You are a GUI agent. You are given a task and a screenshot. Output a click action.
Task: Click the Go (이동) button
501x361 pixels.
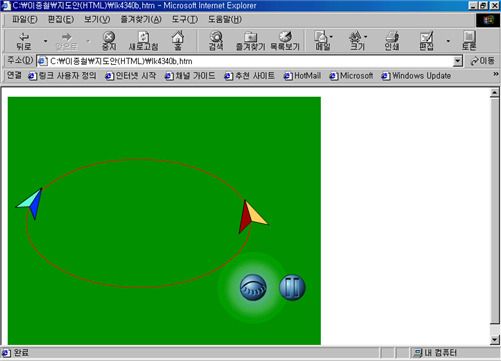pyautogui.click(x=482, y=61)
